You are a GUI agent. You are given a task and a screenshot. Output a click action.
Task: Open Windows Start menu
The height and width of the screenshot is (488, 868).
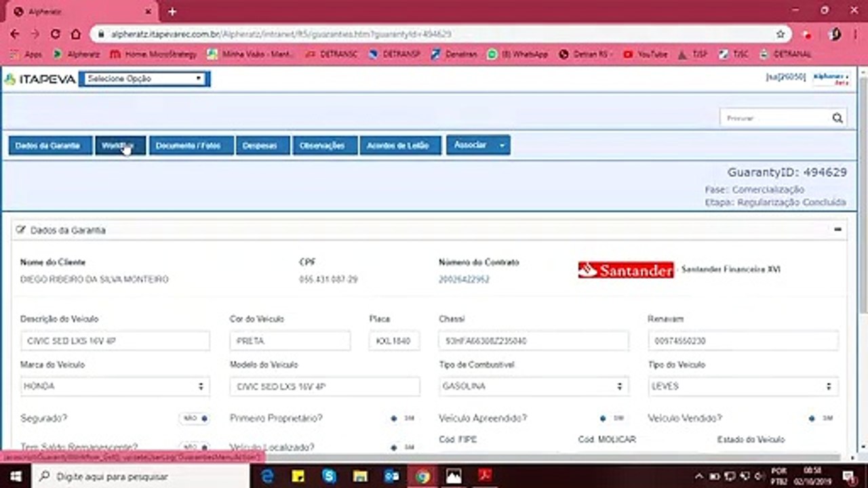15,476
